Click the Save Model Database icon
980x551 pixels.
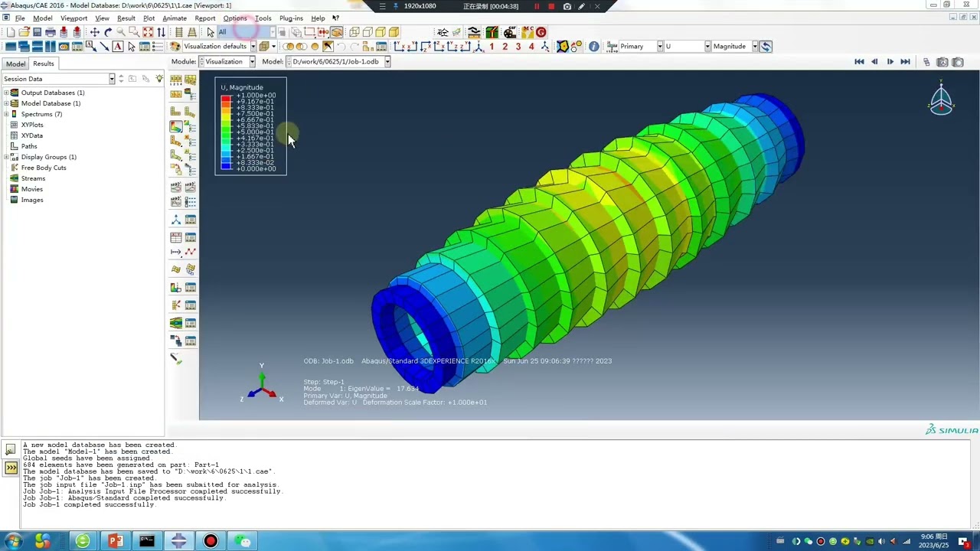pos(37,32)
